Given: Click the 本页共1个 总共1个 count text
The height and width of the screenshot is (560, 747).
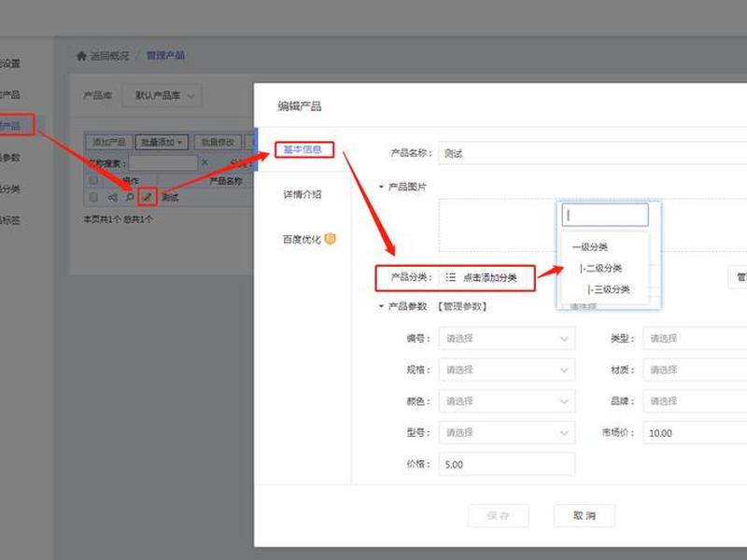Looking at the screenshot, I should (x=119, y=219).
